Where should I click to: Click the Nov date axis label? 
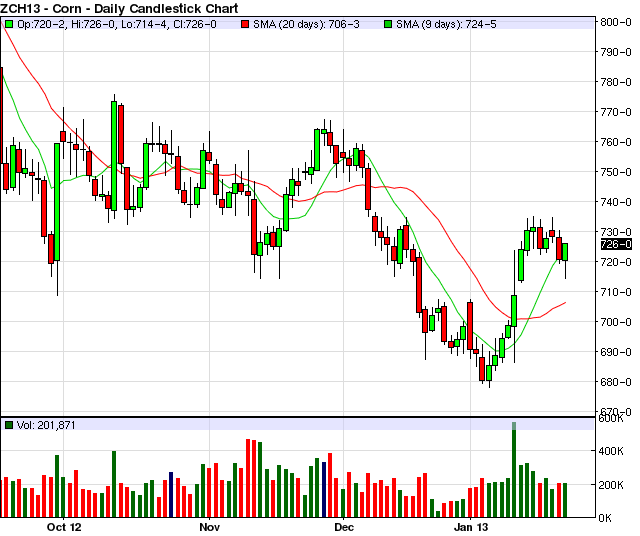(x=209, y=527)
